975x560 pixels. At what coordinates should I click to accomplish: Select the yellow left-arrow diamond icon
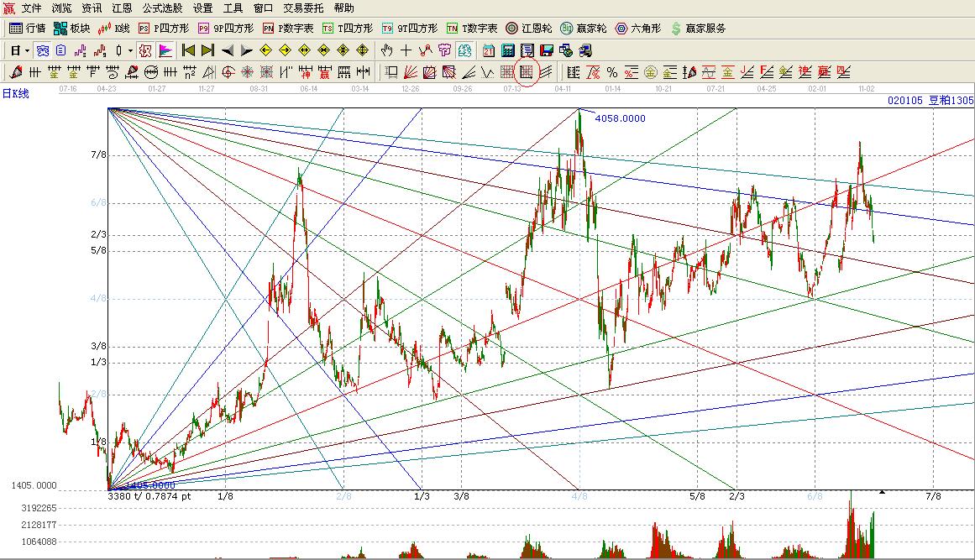[x=266, y=50]
